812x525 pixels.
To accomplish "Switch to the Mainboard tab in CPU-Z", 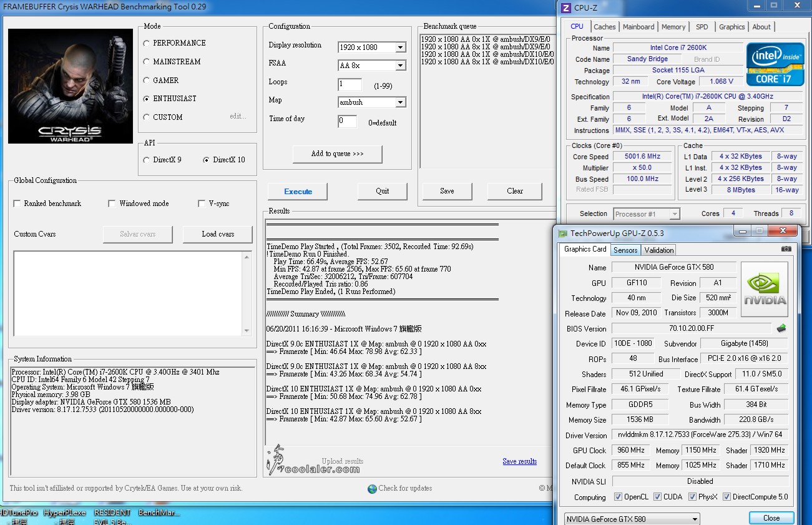I will coord(639,27).
